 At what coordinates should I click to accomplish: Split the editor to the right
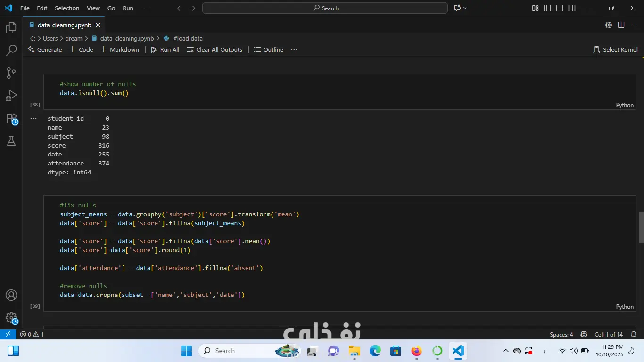coord(621,25)
